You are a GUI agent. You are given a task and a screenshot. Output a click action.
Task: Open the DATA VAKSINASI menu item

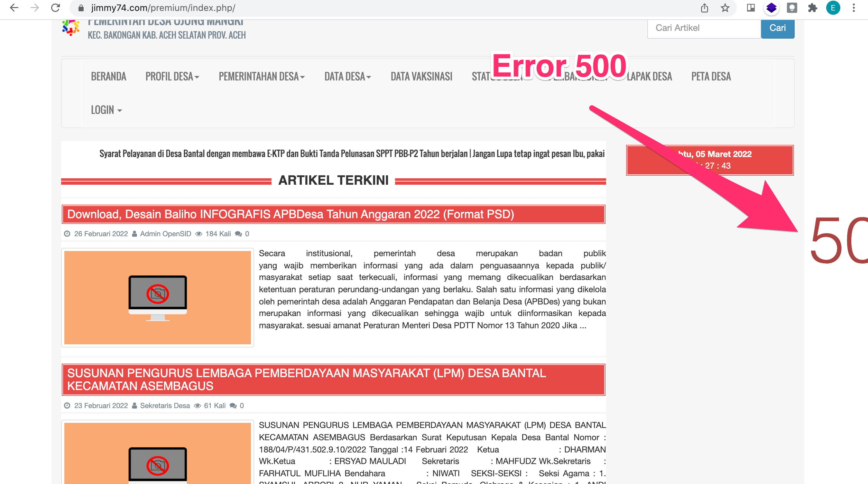point(421,77)
